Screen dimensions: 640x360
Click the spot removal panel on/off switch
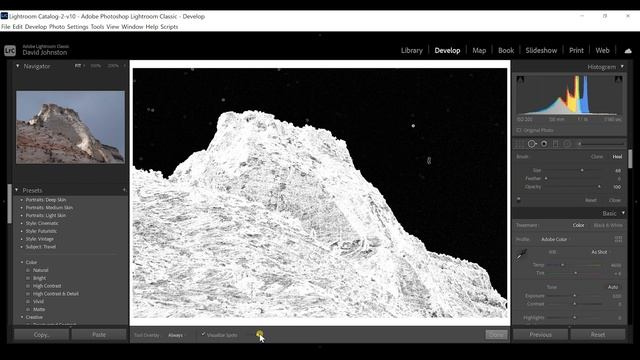pos(519,200)
